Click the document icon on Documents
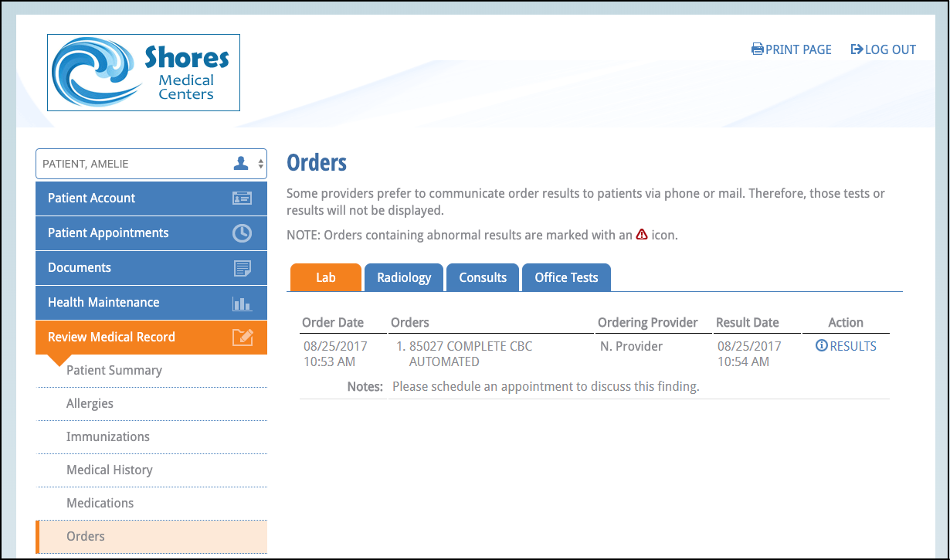 click(x=242, y=267)
